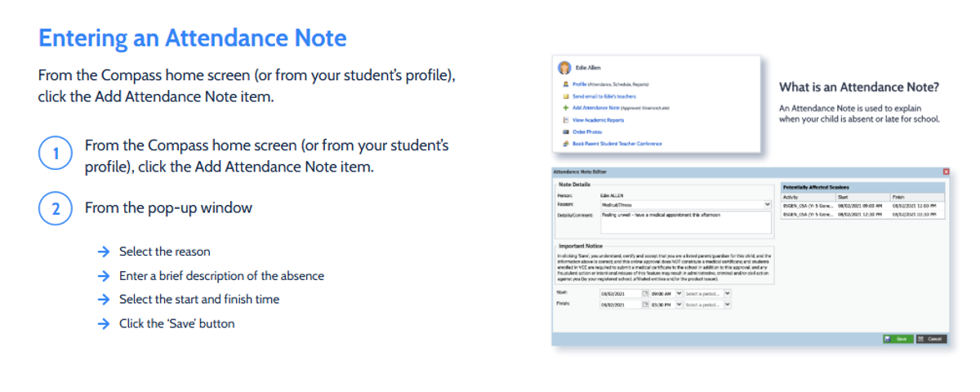Click the Activity column header
The height and width of the screenshot is (392, 980).
tap(808, 197)
